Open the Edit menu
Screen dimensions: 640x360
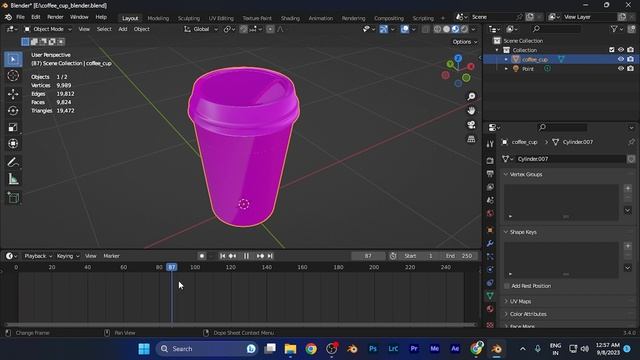coord(36,17)
